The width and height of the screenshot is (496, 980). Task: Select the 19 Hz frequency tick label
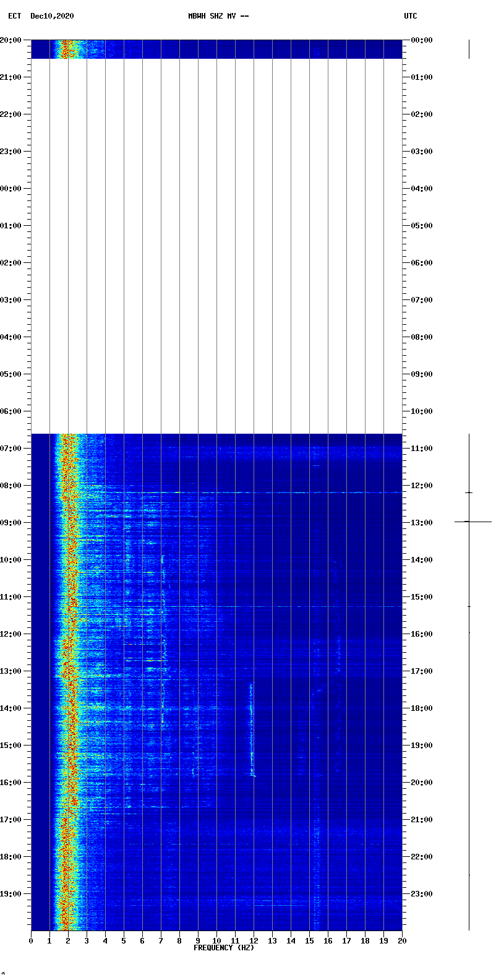coord(383,941)
